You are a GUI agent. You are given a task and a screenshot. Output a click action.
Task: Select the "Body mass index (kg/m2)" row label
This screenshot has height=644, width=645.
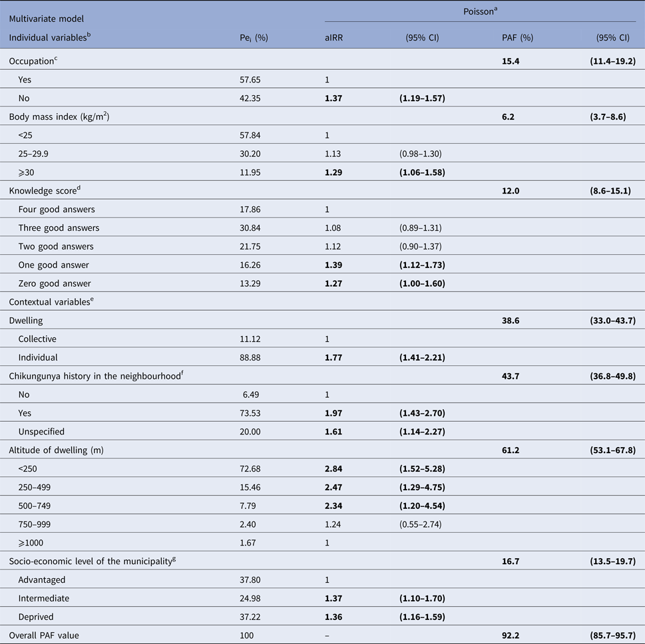(59, 117)
